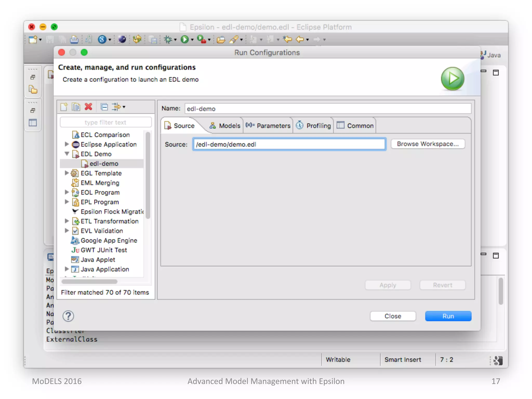Click the green Run toolbar icon
532x399 pixels.
184,39
